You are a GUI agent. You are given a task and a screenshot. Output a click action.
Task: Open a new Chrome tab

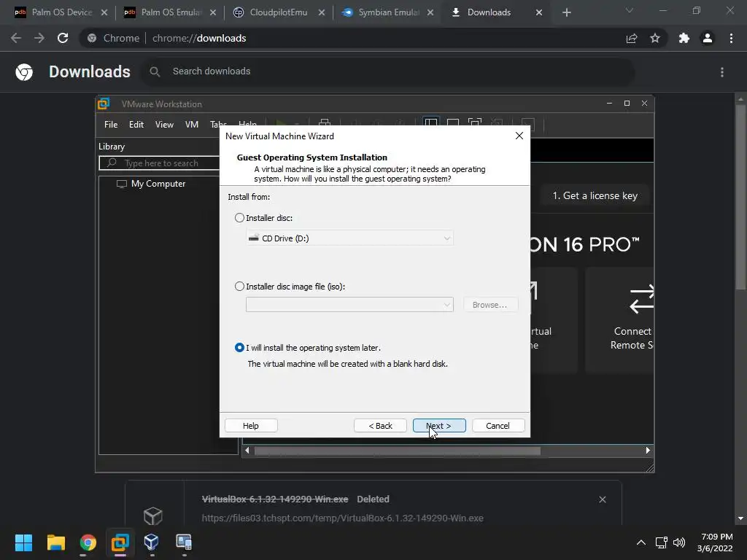click(566, 12)
